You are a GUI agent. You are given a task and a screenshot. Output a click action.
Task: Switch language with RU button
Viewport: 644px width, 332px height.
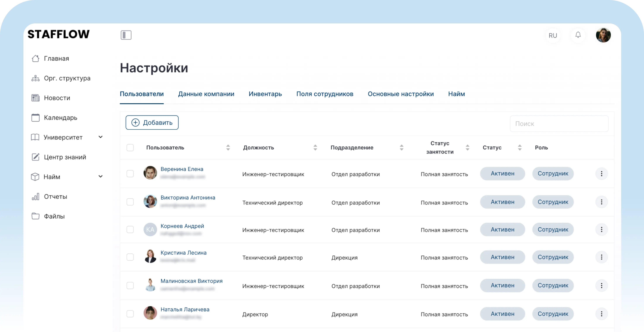553,36
